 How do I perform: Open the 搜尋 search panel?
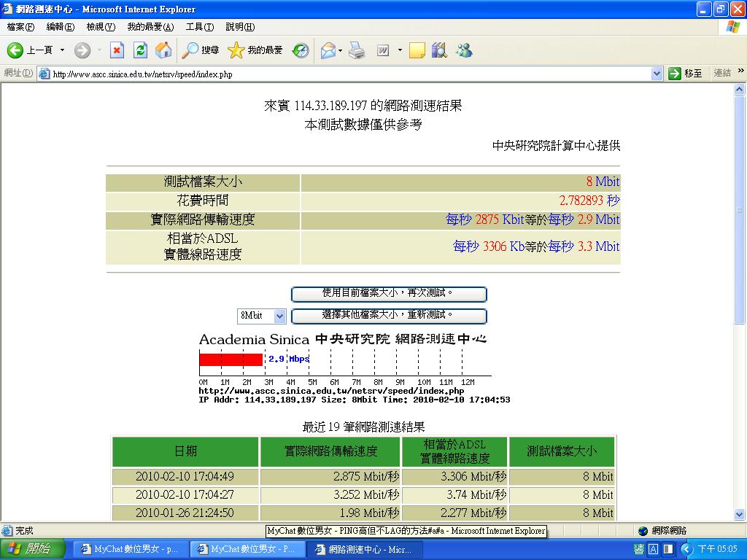(x=201, y=50)
